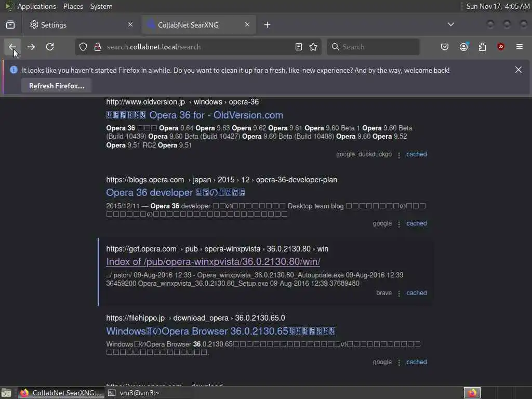The width and height of the screenshot is (532, 399).
Task: Expand options dots for blogs.opera.com result
Action: click(x=399, y=224)
